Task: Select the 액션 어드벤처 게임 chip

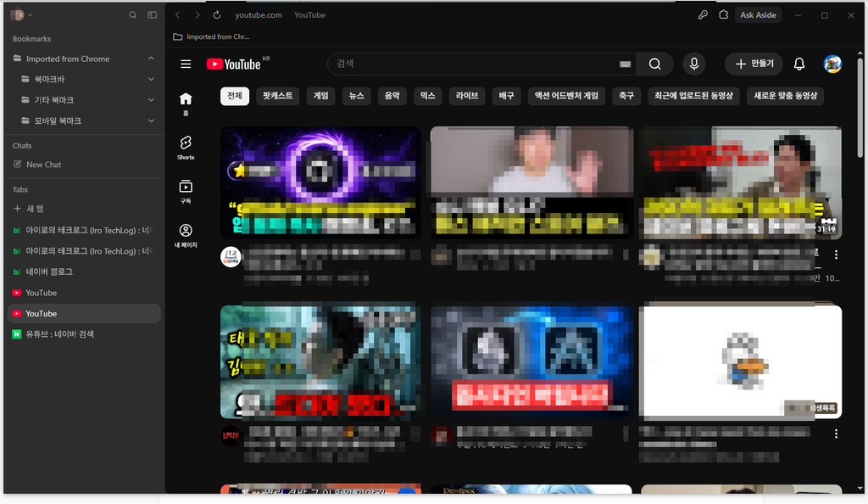Action: click(566, 96)
